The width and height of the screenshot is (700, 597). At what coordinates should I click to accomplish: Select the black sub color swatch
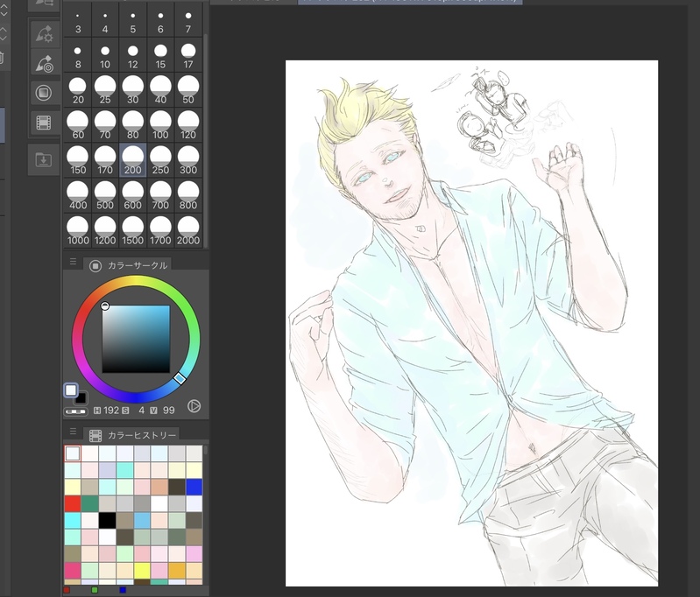click(81, 398)
